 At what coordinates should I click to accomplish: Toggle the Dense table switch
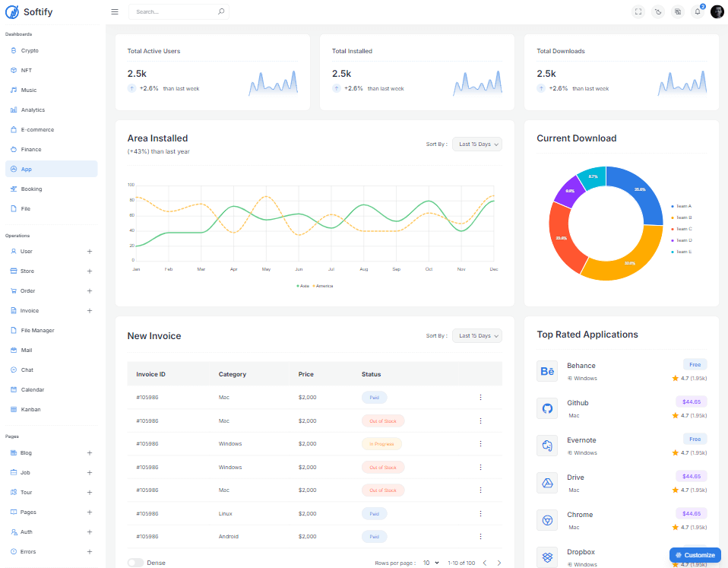pos(135,563)
